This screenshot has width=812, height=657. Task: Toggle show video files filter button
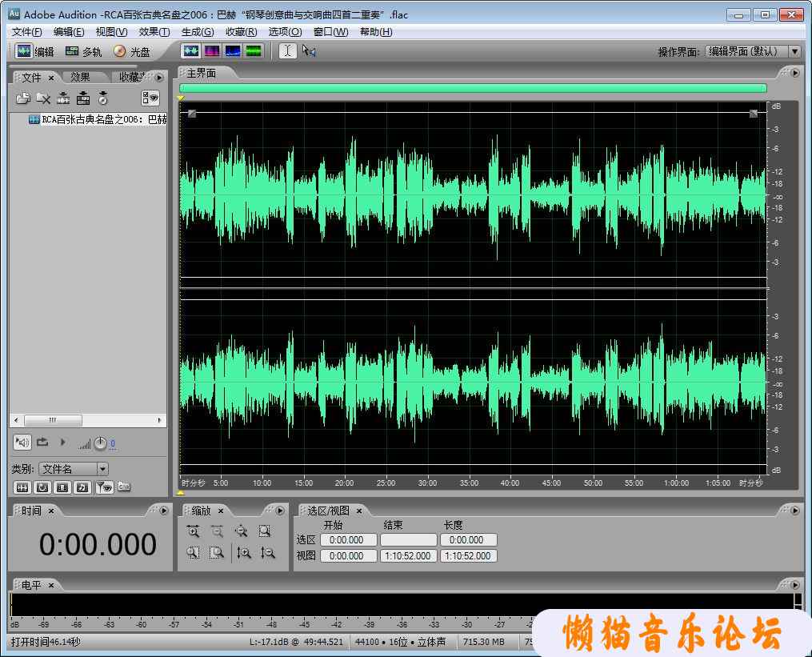(x=62, y=487)
